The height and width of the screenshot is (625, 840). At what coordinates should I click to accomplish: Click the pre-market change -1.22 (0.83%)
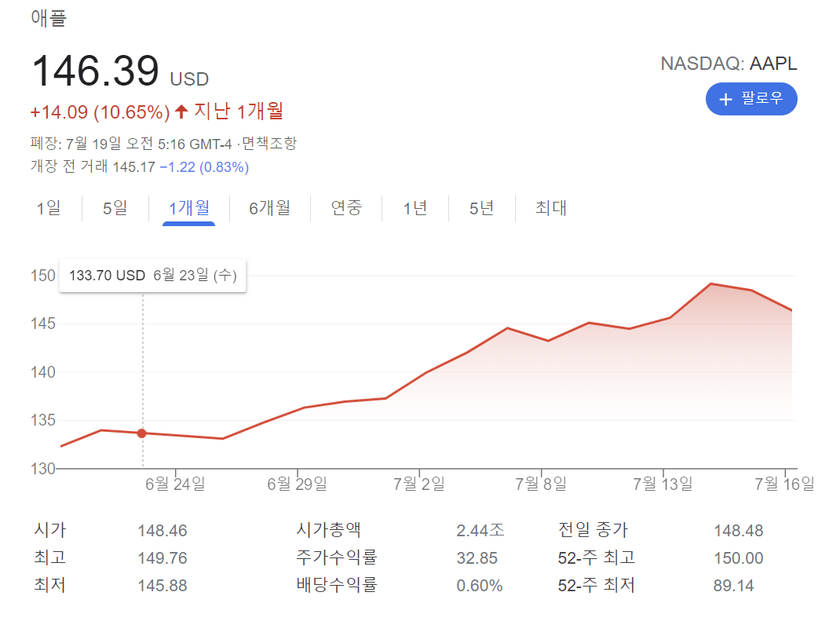point(204,167)
